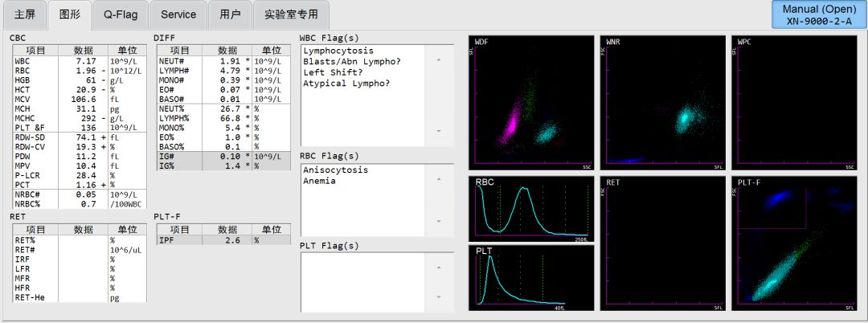Select the Blasts/Abn Lympho? flag
Image resolution: width=868 pixels, height=323 pixels.
click(x=351, y=61)
